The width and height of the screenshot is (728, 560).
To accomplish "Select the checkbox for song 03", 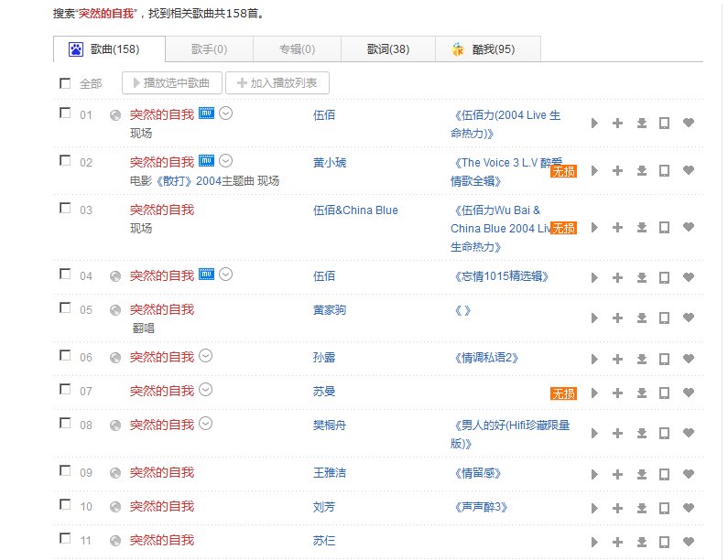I will pos(65,209).
